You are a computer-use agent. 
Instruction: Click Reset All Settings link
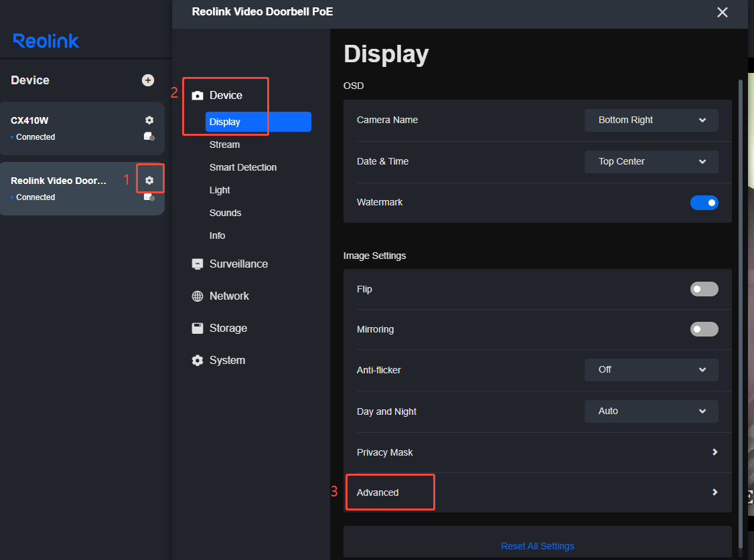(537, 546)
